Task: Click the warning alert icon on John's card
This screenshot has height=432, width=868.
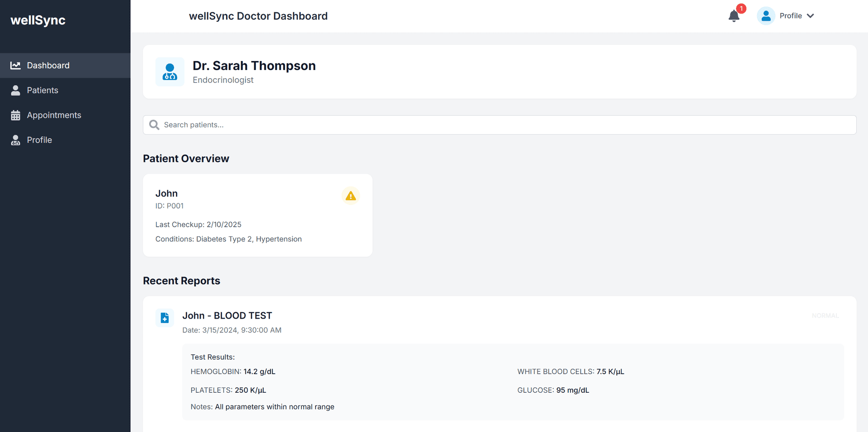Action: 351,196
